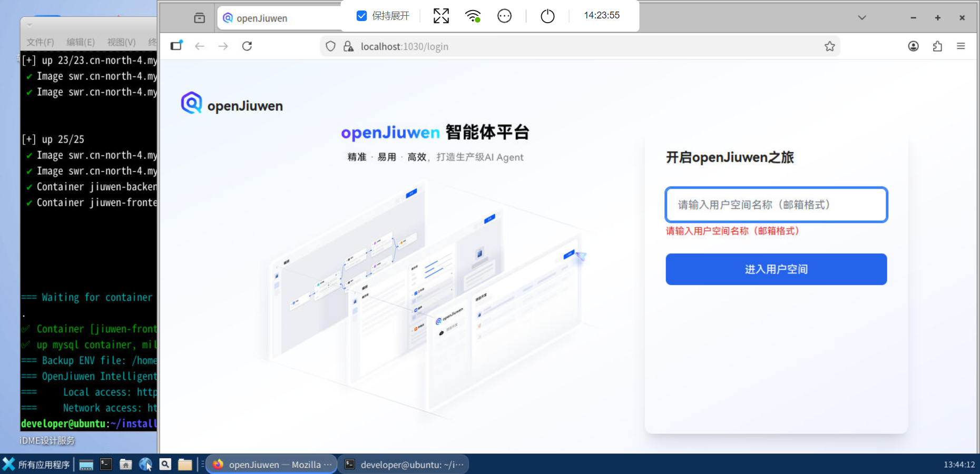Open the Firefox recent browsing icon
Screen dimensions: 980x474
(x=199, y=18)
